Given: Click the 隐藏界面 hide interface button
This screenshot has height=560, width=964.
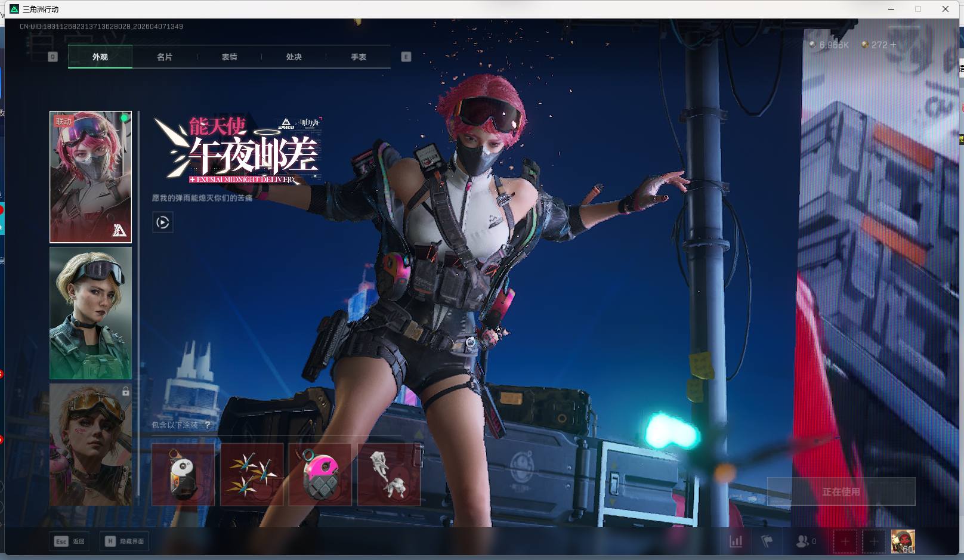Looking at the screenshot, I should tap(124, 542).
